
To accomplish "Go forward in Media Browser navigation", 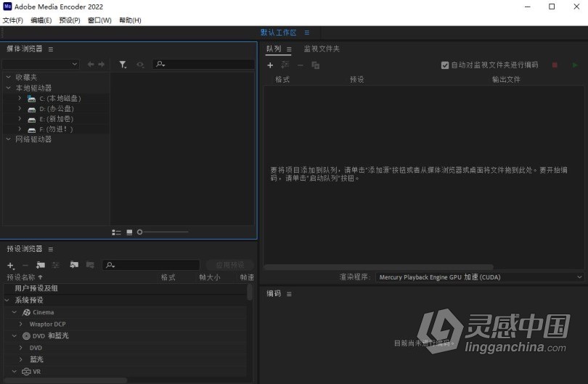I will click(101, 65).
